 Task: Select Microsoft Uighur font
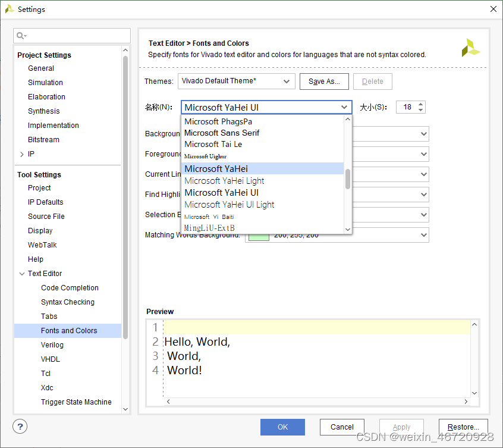[263, 156]
